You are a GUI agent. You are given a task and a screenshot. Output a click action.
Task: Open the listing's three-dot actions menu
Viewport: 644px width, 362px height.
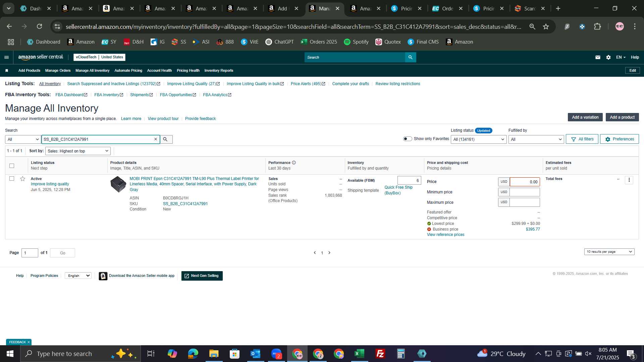pyautogui.click(x=629, y=180)
